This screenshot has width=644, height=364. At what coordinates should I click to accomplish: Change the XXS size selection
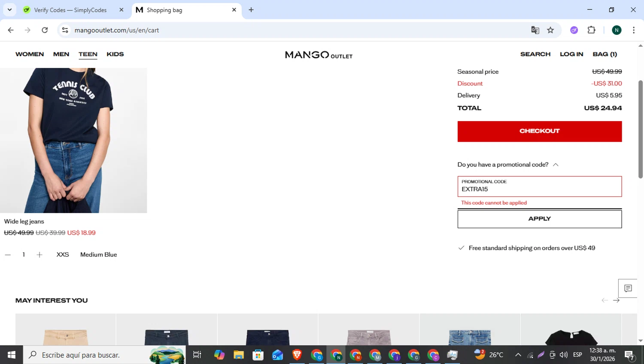click(63, 254)
